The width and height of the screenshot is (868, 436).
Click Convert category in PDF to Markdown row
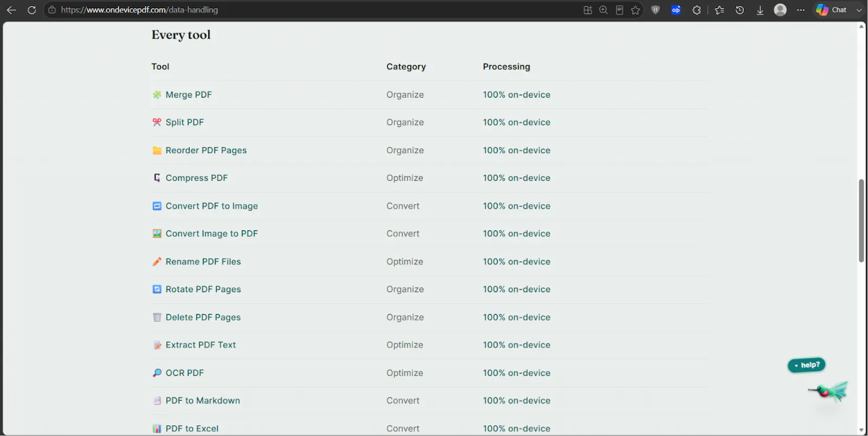pyautogui.click(x=403, y=401)
